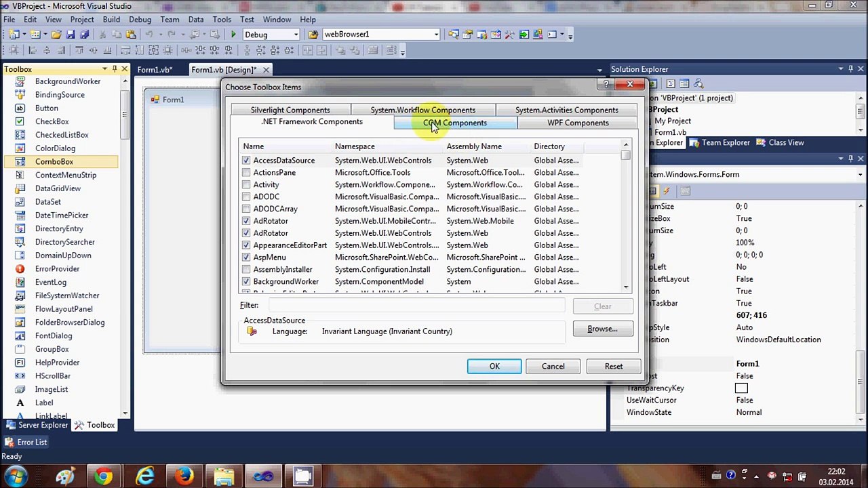Open the Tools menu

click(x=222, y=20)
